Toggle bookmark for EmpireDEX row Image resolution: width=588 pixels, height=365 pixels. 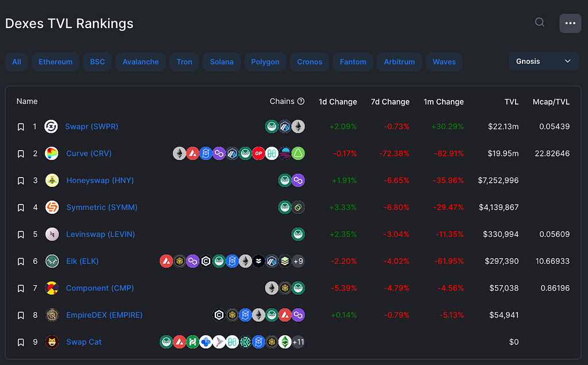pyautogui.click(x=21, y=316)
